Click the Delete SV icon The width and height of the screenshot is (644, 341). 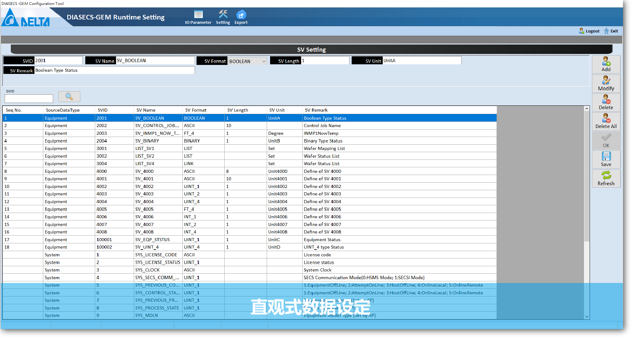(606, 100)
